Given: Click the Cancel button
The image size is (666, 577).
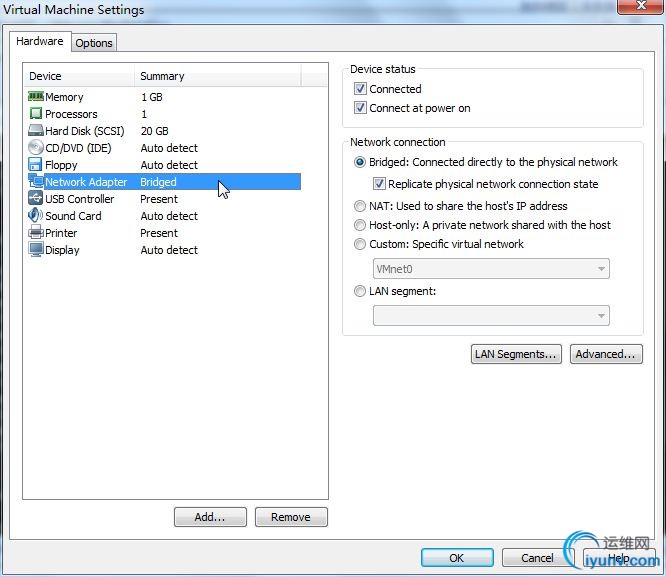Looking at the screenshot, I should point(538,557).
